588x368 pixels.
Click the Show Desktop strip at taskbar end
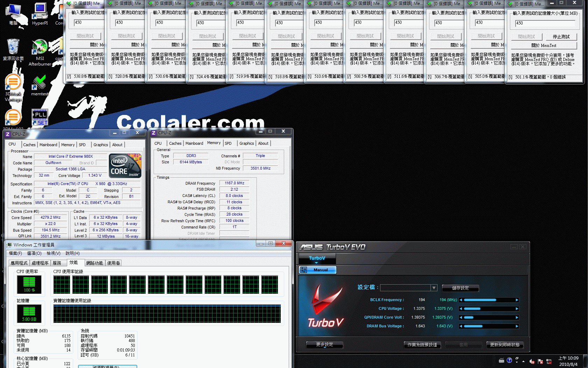(585, 361)
